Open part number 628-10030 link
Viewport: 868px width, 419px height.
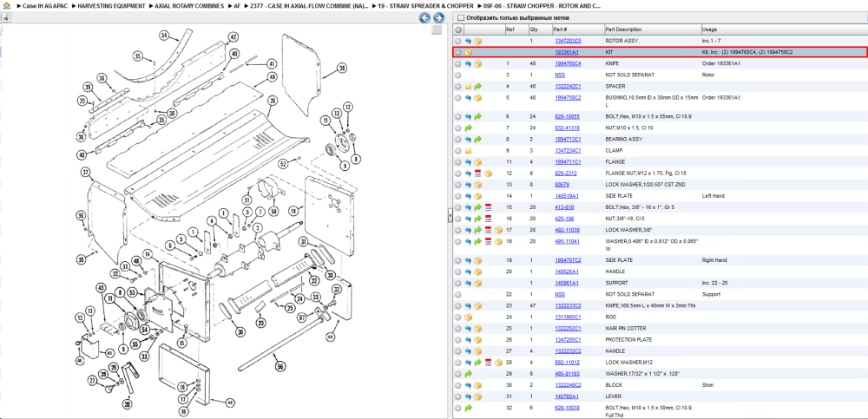click(567, 408)
